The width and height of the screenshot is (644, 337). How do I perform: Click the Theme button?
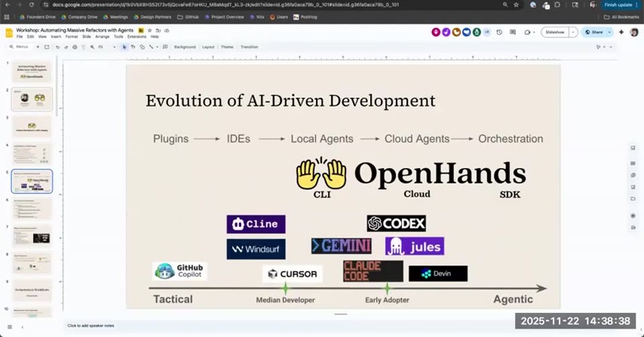tap(227, 47)
